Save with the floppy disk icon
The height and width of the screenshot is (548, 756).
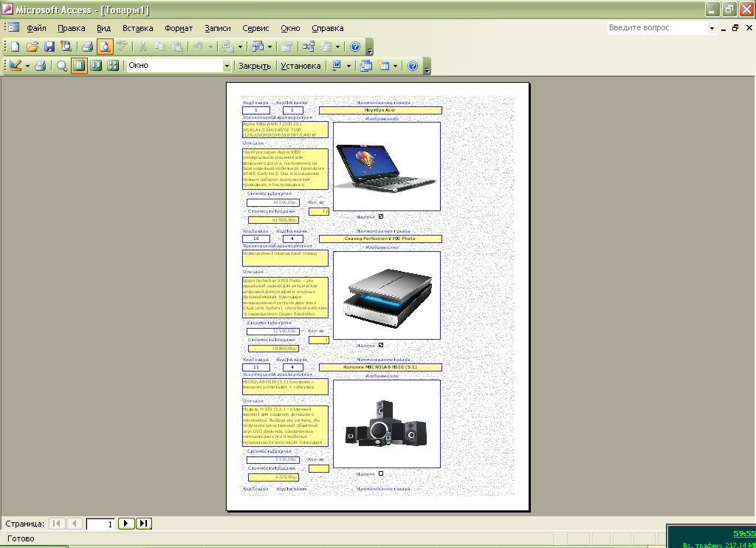[x=49, y=47]
